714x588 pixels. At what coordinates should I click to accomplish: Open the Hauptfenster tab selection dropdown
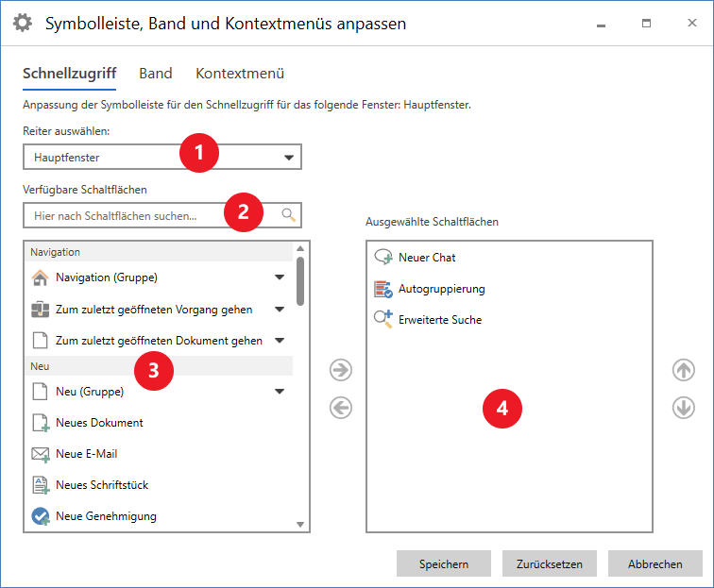[x=162, y=157]
